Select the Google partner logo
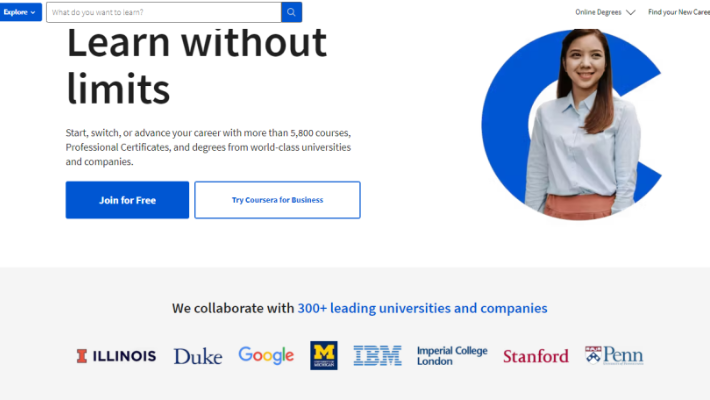Image resolution: width=710 pixels, height=400 pixels. [x=266, y=355]
